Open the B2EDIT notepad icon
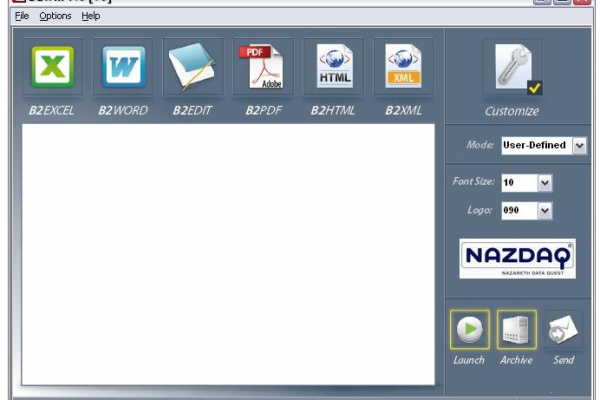The image size is (600, 400). [x=193, y=67]
